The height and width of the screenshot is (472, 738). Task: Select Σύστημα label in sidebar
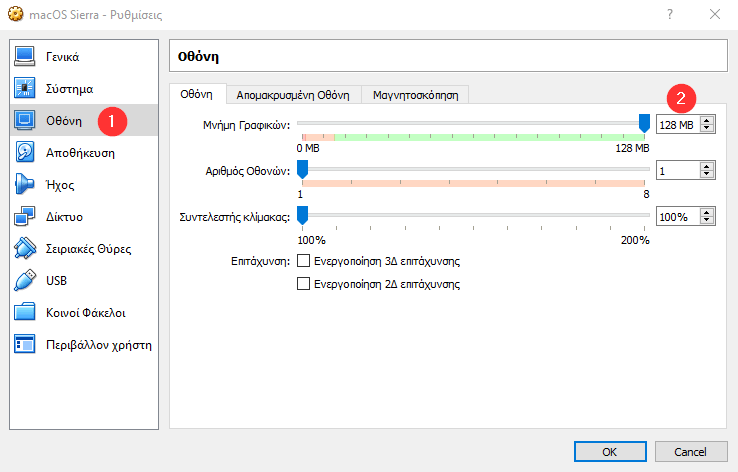(69, 89)
